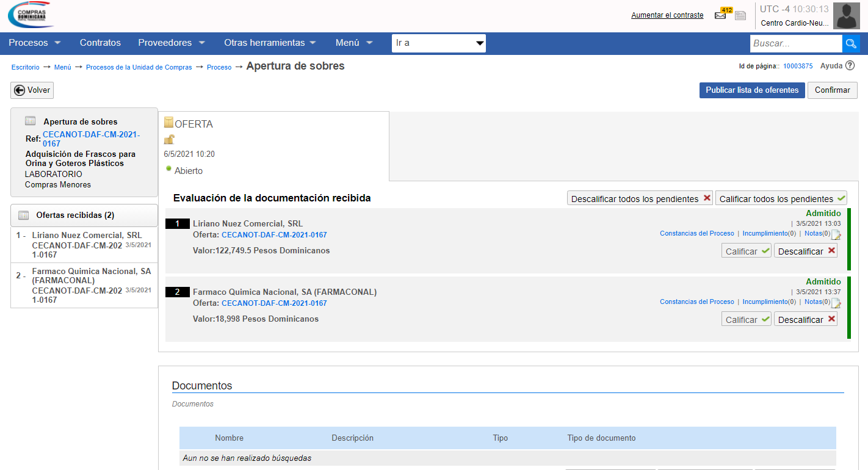
Task: Click the news feed icon beside the envelope
Action: 740,16
